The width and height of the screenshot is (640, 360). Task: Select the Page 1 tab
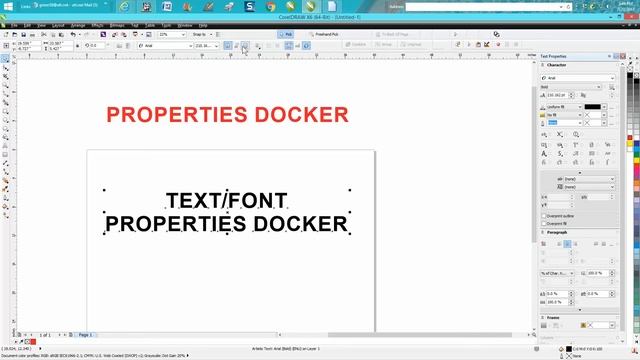85,335
